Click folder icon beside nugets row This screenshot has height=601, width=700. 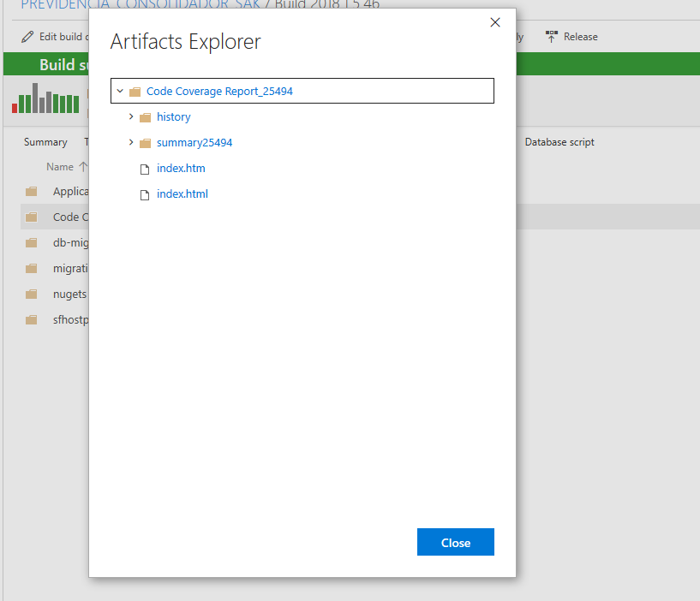[31, 294]
